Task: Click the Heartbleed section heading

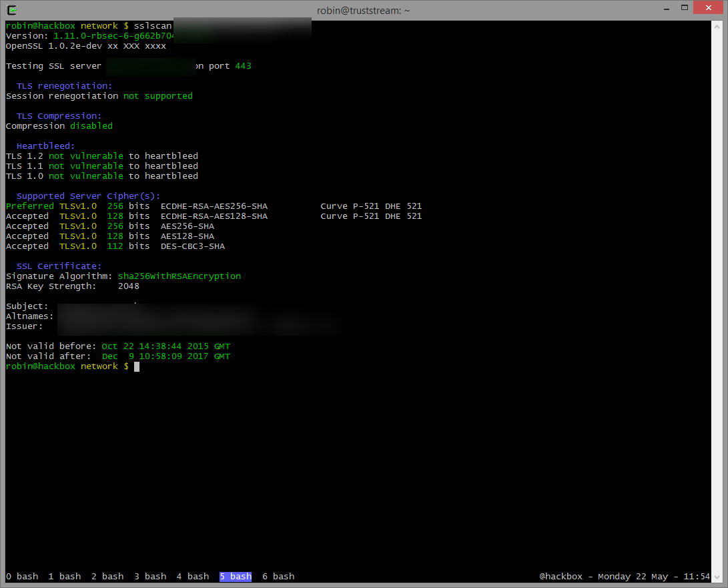Action: coord(45,146)
